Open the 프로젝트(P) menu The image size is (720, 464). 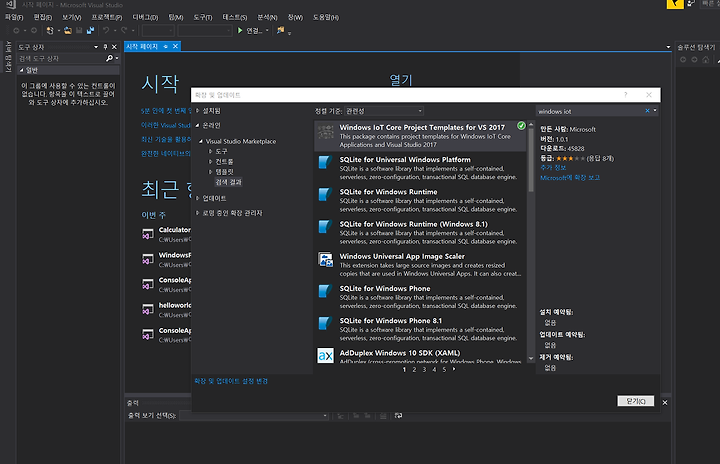point(107,17)
